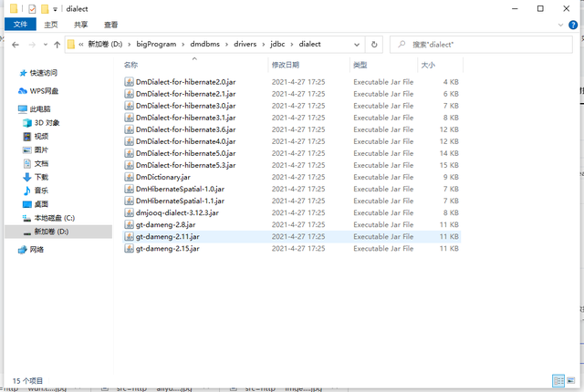Click the new folder icon in the title bar
584x392 pixels.
[45, 8]
